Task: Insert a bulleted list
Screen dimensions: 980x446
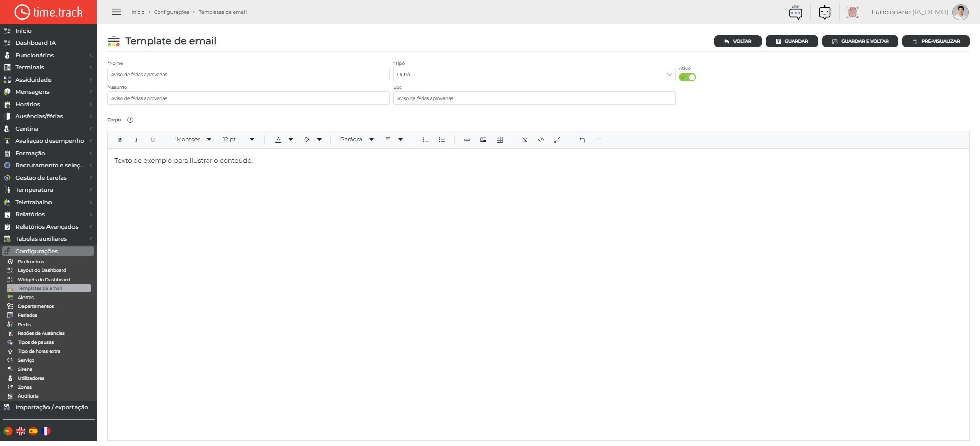Action: click(x=442, y=140)
